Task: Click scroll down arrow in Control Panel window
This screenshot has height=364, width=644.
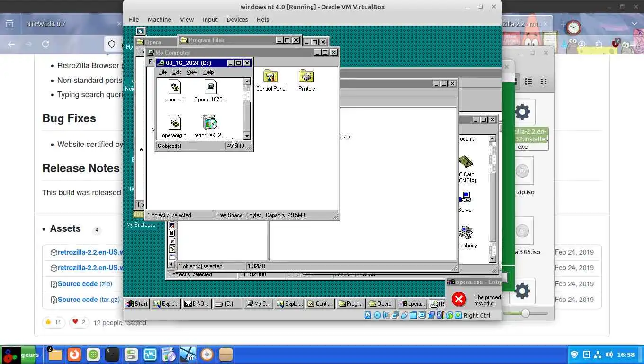Action: click(x=492, y=259)
